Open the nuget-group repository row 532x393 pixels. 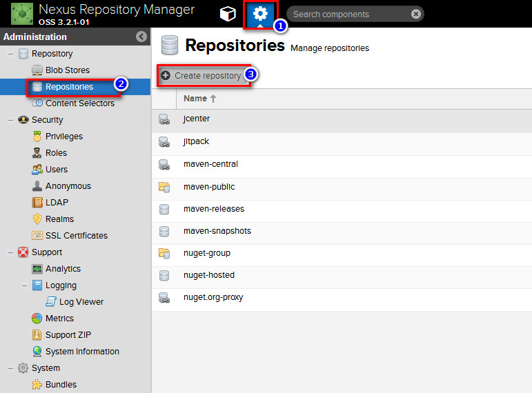point(342,255)
